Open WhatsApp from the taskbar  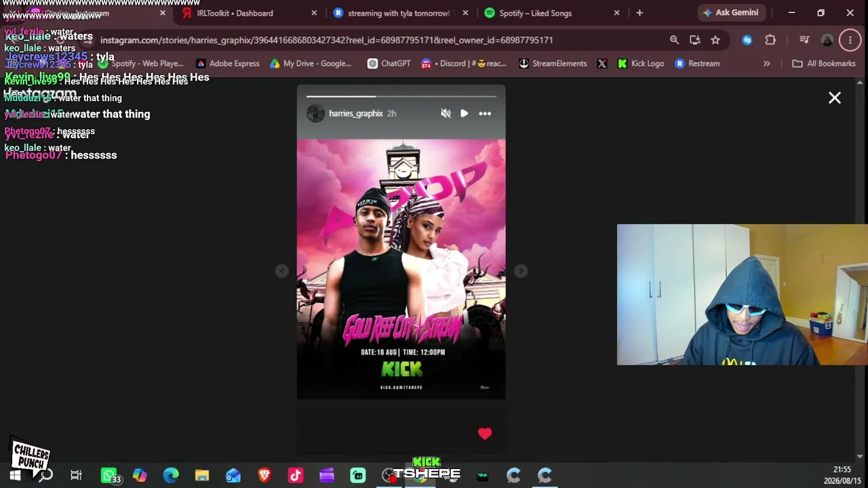pyautogui.click(x=109, y=476)
